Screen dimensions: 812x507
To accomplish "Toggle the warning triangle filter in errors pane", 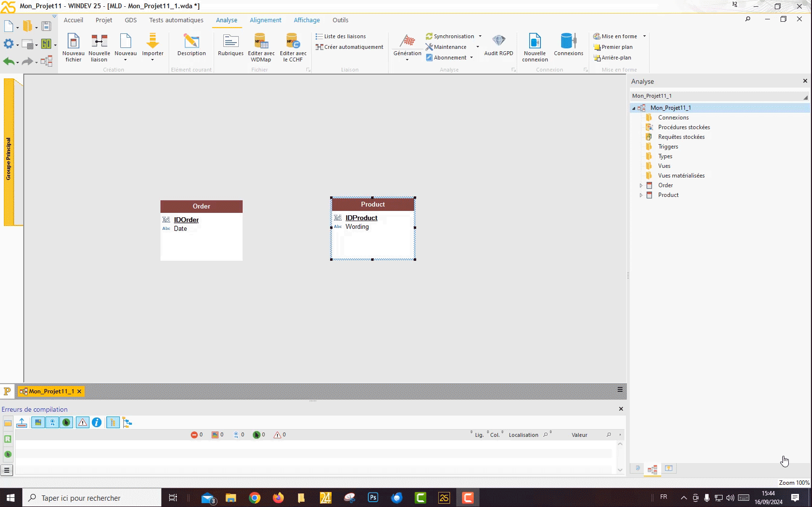I will [83, 422].
